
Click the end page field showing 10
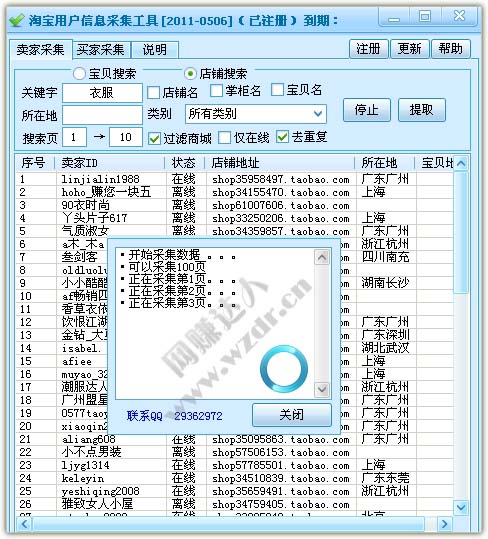[x=126, y=137]
